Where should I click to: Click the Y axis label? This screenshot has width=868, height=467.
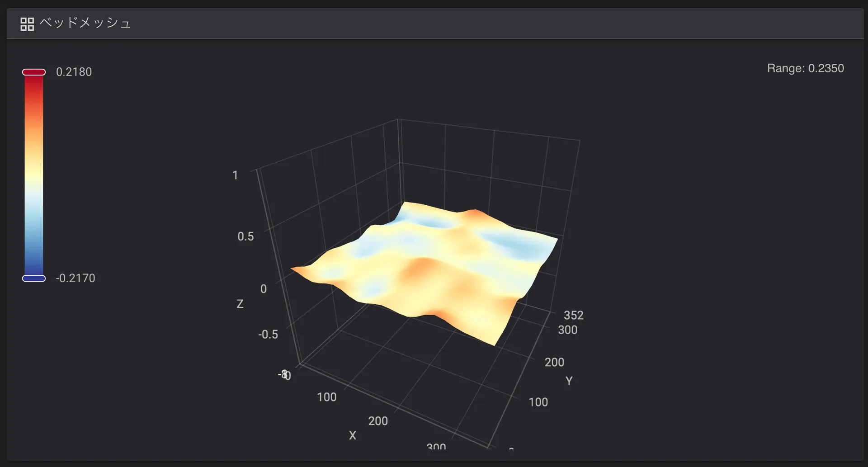click(x=569, y=381)
